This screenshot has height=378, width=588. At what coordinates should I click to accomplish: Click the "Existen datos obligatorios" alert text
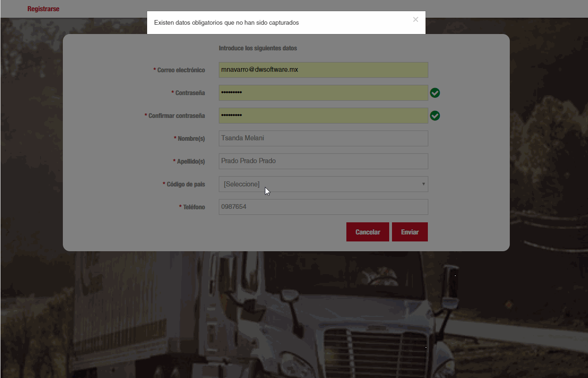[226, 22]
